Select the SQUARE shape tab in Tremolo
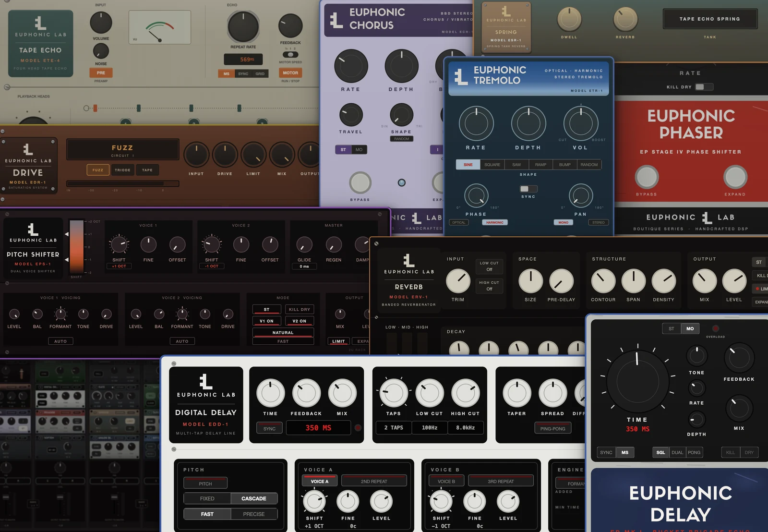The image size is (768, 532). click(x=492, y=165)
